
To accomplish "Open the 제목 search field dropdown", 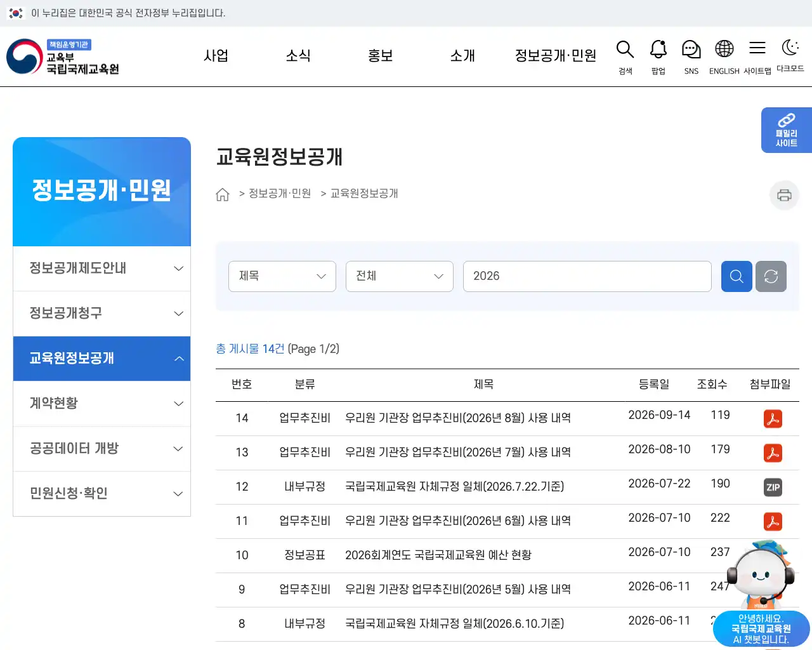I will [x=282, y=276].
